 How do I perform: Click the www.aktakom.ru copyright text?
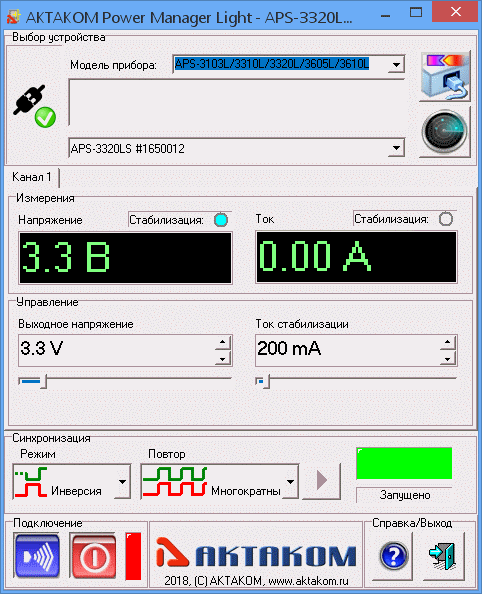[256, 581]
